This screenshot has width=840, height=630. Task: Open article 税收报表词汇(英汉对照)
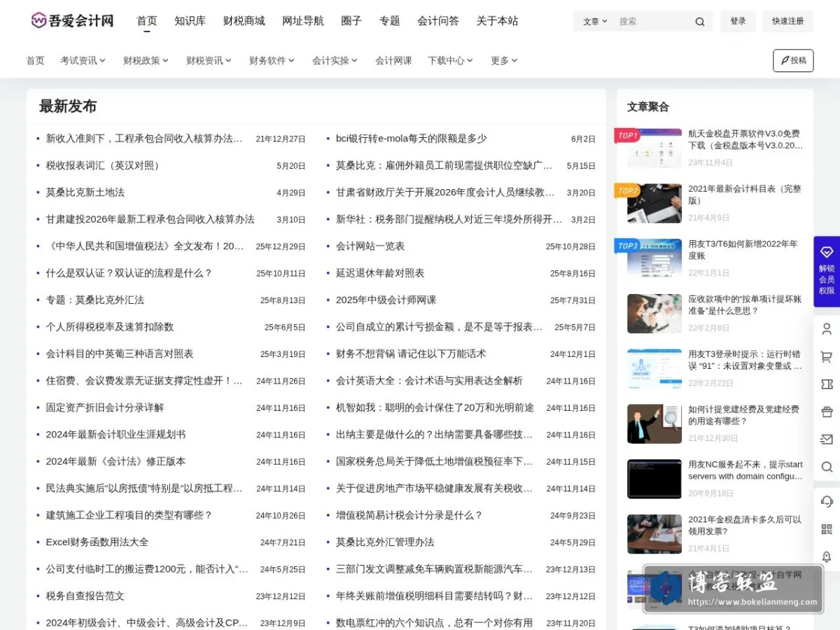104,166
